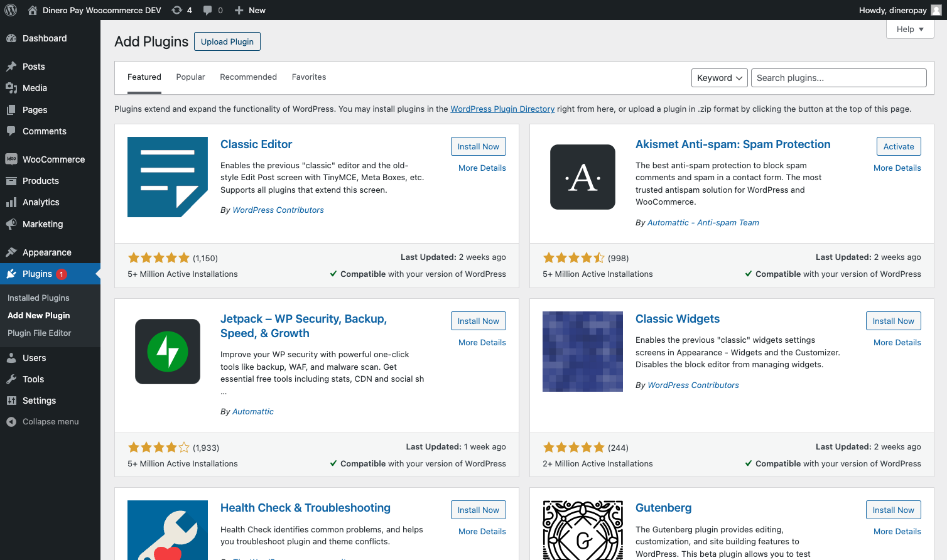Open the updates icon showing 4
Image resolution: width=947 pixels, height=560 pixels.
coord(181,10)
